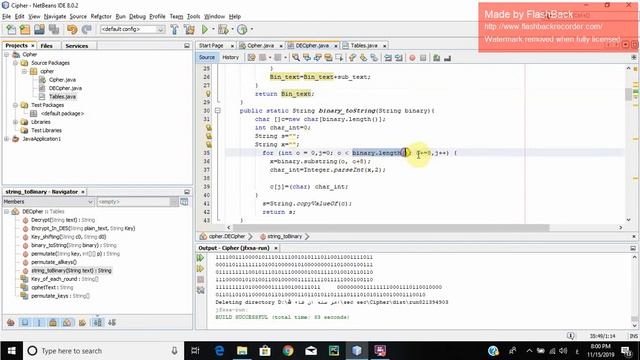Toggle Show Fields filter in Navigator
The image size is (640, 360).
(x=25, y=322)
